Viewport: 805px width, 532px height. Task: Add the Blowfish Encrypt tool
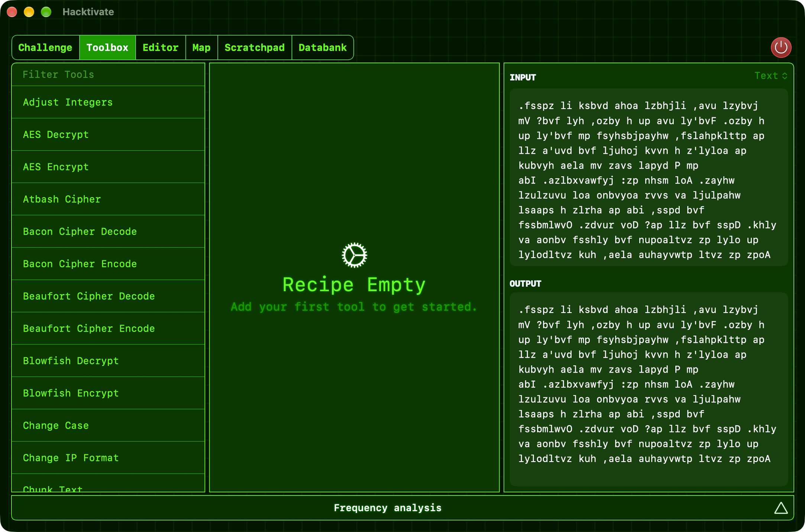click(108, 393)
